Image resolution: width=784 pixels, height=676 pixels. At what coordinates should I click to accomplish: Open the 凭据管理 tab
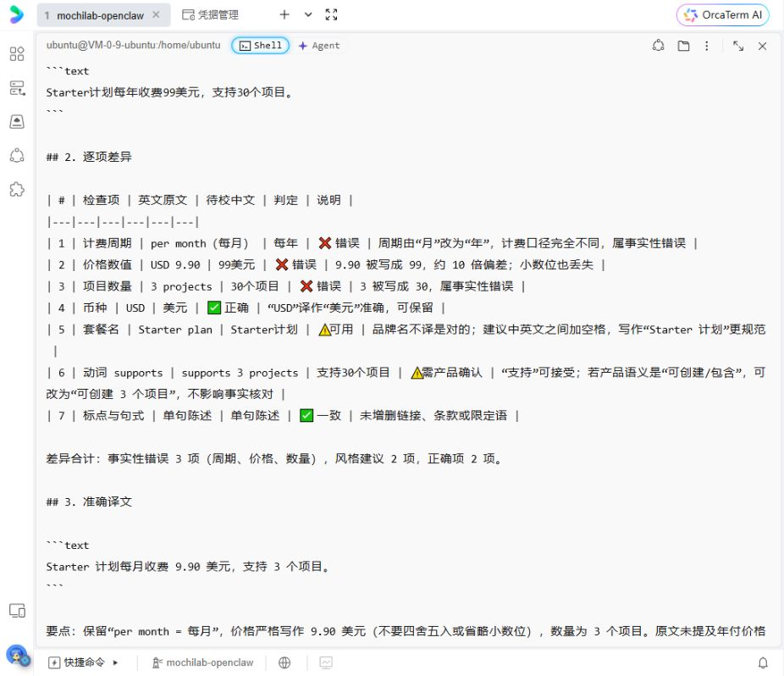[x=210, y=15]
